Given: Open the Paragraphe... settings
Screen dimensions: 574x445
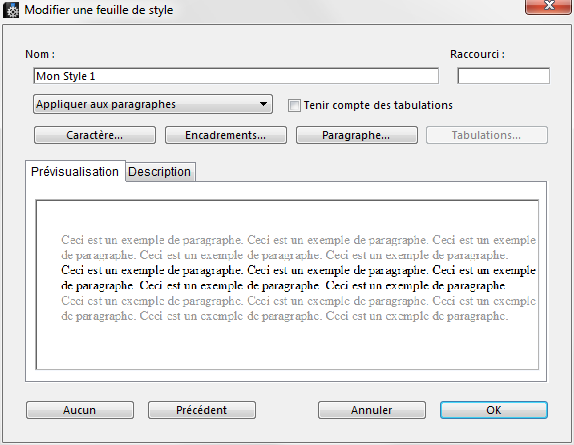Looking at the screenshot, I should click(x=357, y=135).
